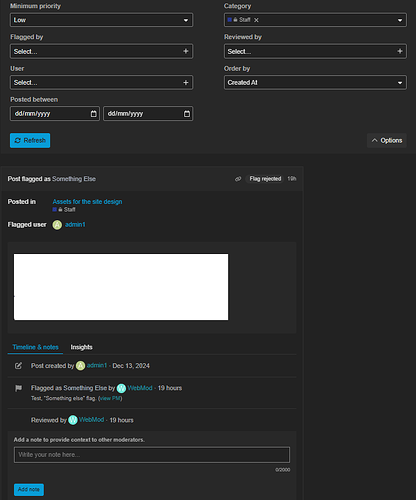Click the Add note button
This screenshot has height=500, width=416.
pyautogui.click(x=29, y=489)
